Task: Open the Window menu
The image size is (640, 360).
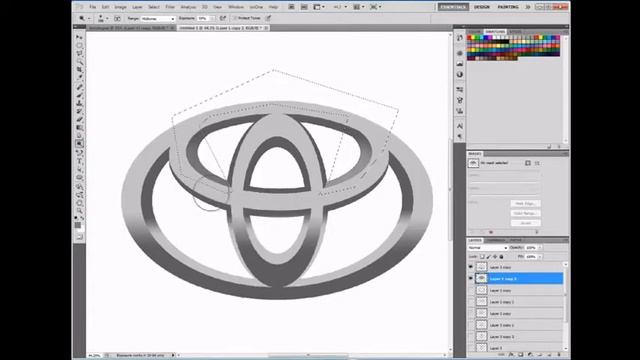Action: 236,7
